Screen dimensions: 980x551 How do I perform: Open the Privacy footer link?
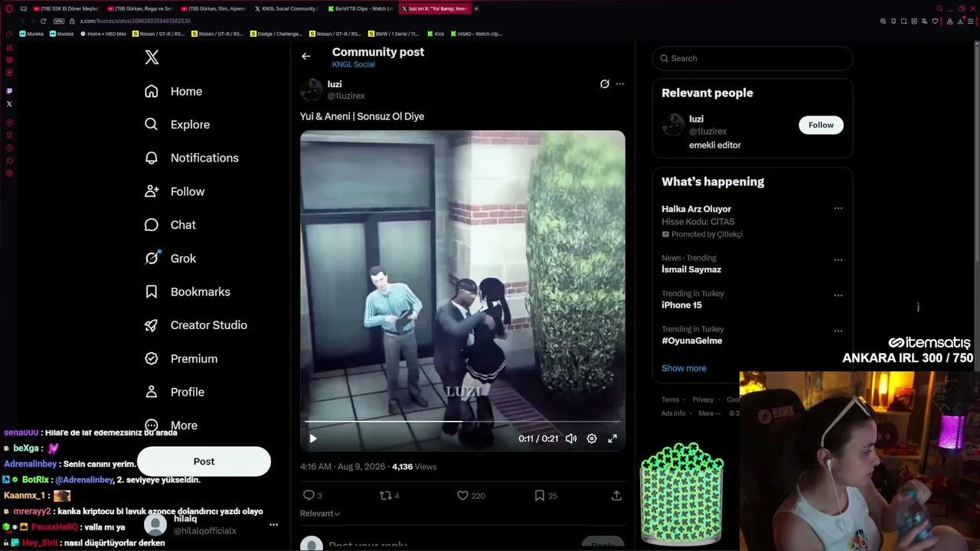[x=703, y=399]
